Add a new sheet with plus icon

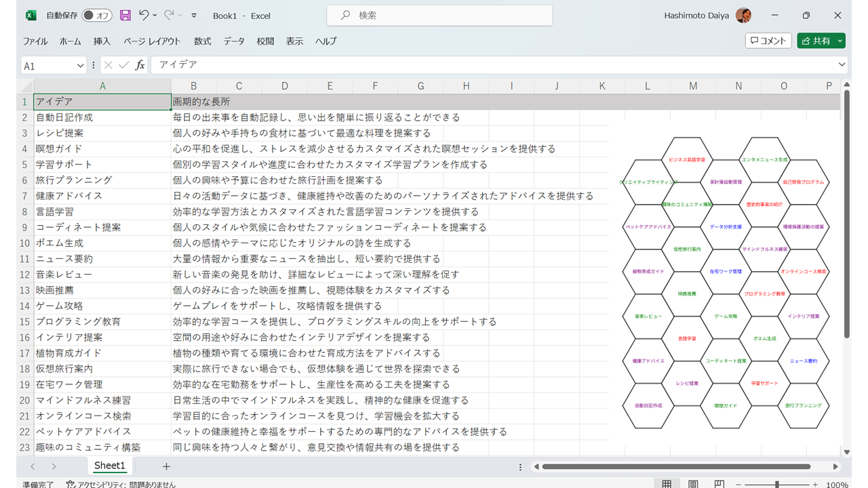click(x=166, y=466)
